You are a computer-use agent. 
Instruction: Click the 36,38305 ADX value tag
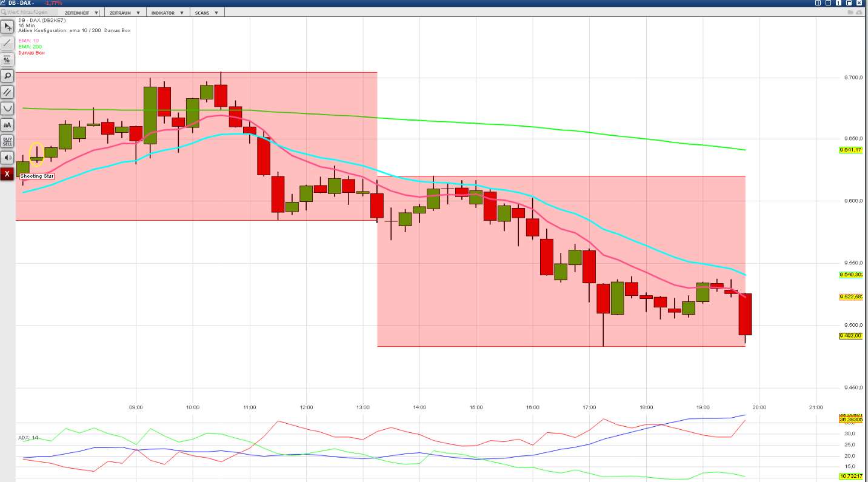click(x=850, y=420)
